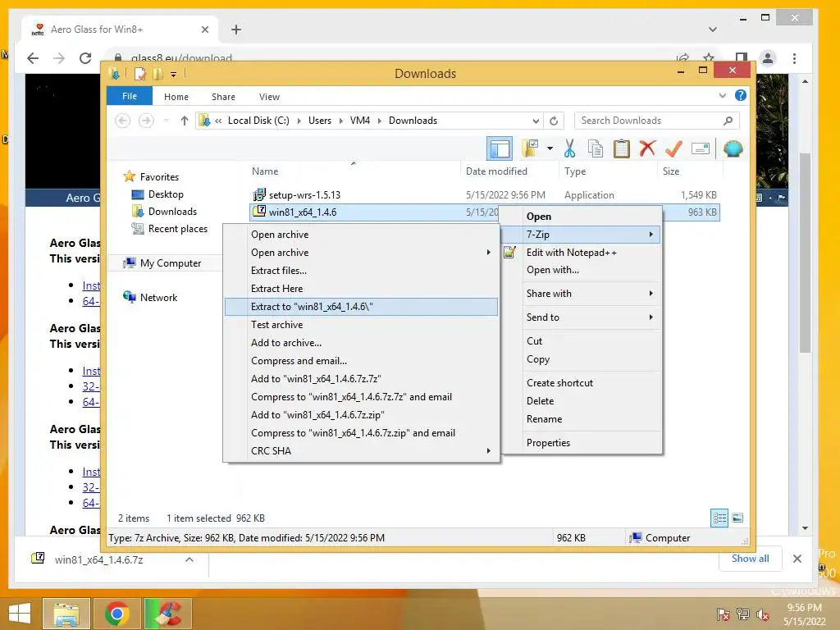
Task: Click Add to "win81_x64_1.4.6.7z.zip"
Action: point(361,414)
